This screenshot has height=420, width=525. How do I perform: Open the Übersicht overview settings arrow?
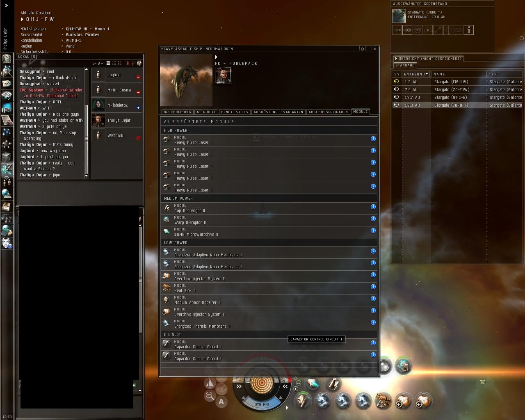point(396,59)
